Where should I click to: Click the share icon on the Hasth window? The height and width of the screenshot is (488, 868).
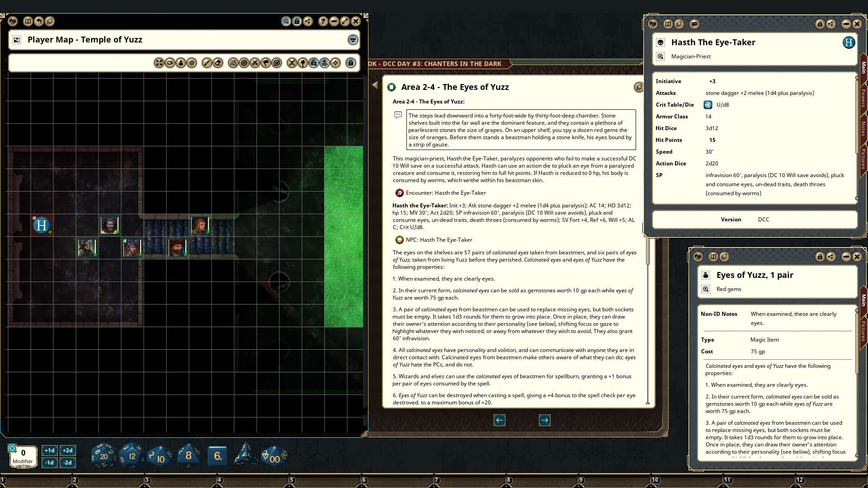(x=832, y=25)
